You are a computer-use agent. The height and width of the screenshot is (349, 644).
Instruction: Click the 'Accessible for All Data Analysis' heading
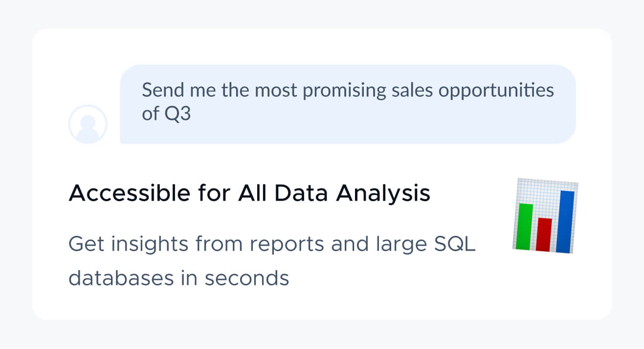249,194
